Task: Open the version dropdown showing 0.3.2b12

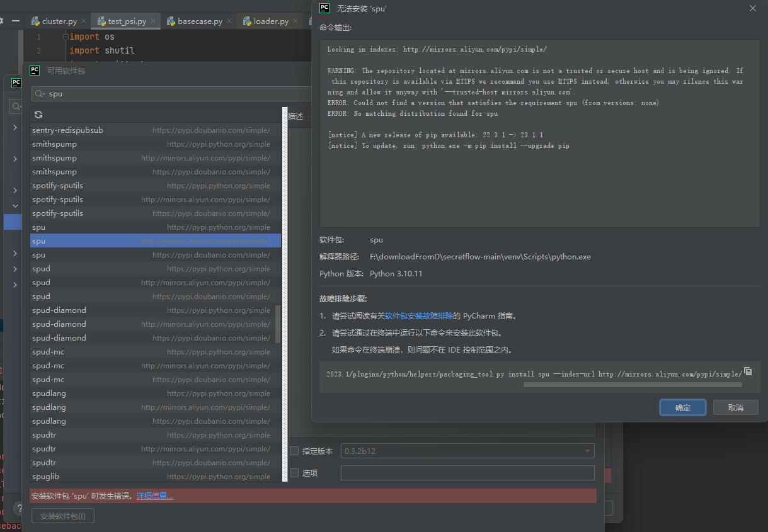Action: click(587, 451)
